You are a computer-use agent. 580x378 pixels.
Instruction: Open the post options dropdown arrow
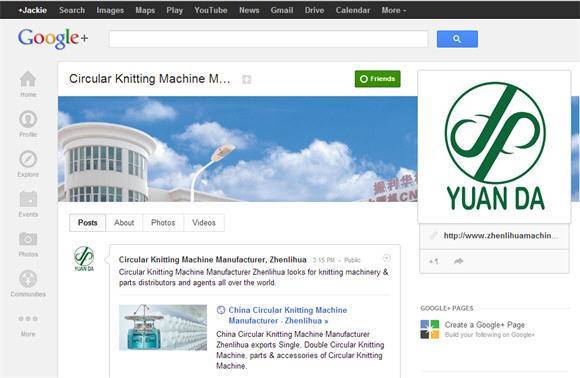pyautogui.click(x=386, y=258)
